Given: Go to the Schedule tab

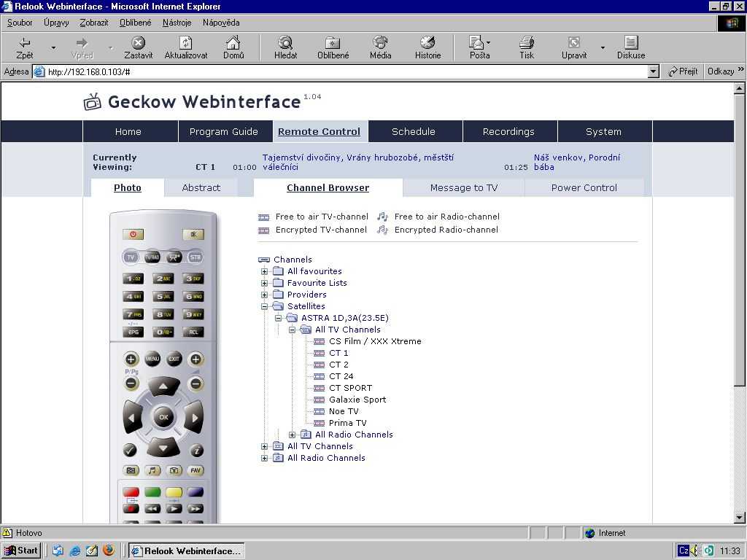Looking at the screenshot, I should [414, 131].
